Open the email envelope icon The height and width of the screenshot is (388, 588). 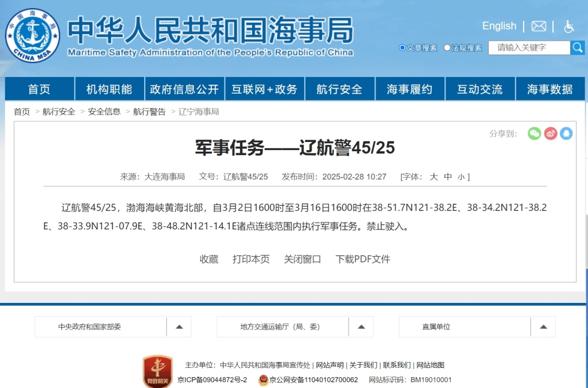539,26
